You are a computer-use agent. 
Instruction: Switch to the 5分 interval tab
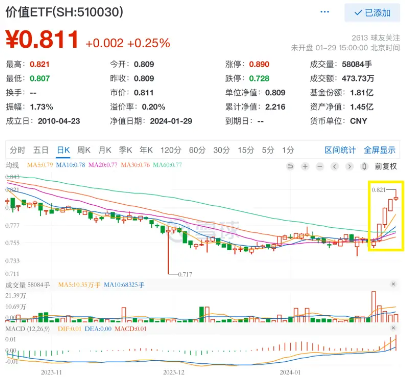pos(268,150)
